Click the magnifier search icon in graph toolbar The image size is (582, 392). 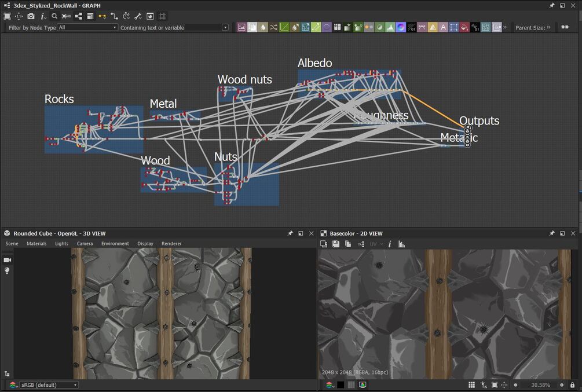coord(54,16)
